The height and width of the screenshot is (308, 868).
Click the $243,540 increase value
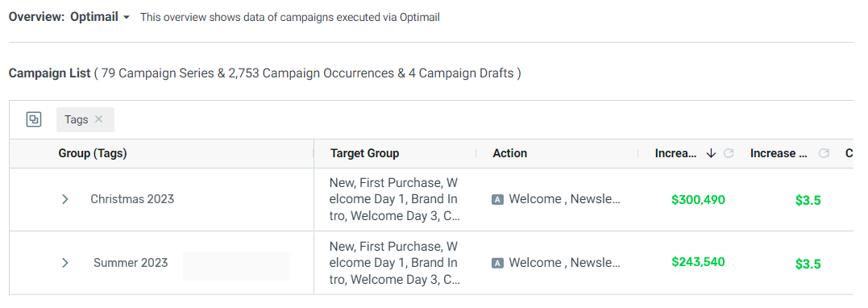coord(698,261)
